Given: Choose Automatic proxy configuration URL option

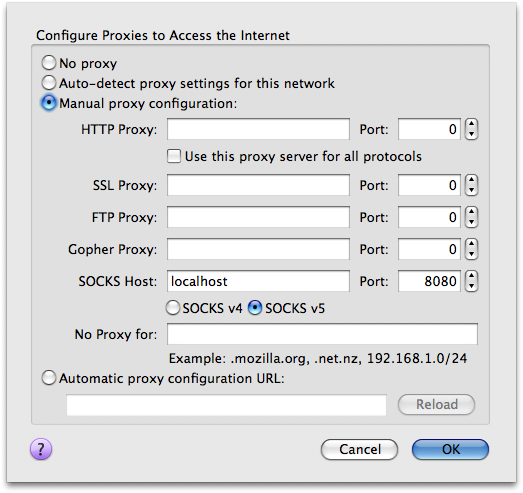Looking at the screenshot, I should (49, 378).
